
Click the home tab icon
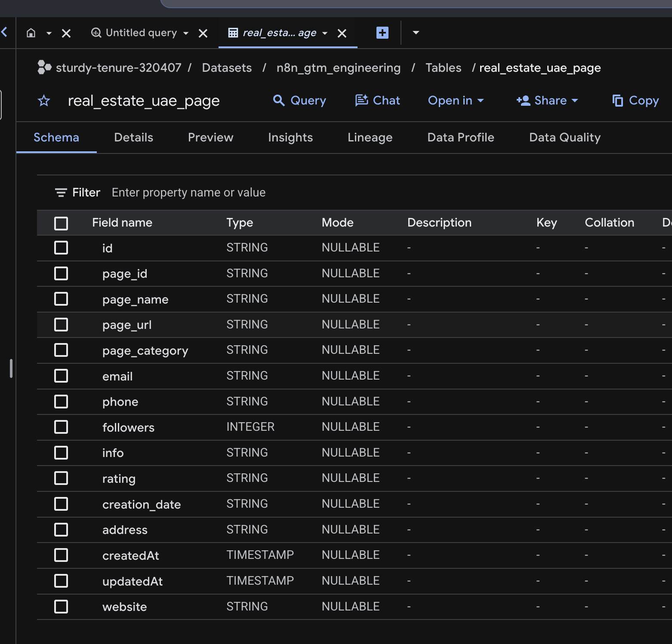[x=31, y=33]
